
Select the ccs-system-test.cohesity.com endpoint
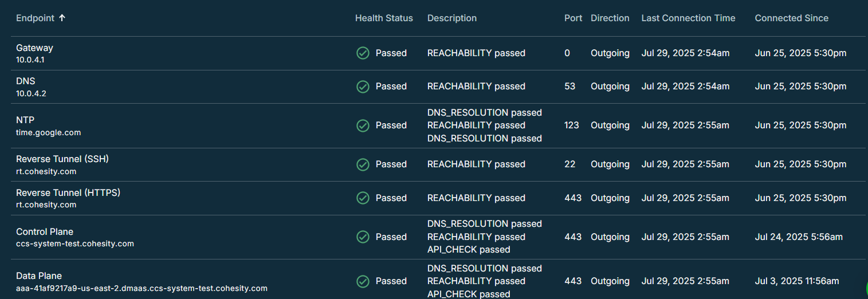coord(75,243)
